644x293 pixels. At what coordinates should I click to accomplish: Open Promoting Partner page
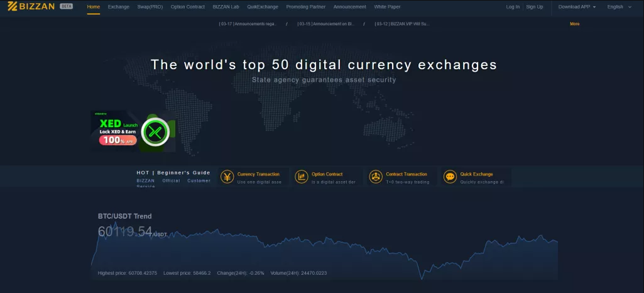[305, 7]
